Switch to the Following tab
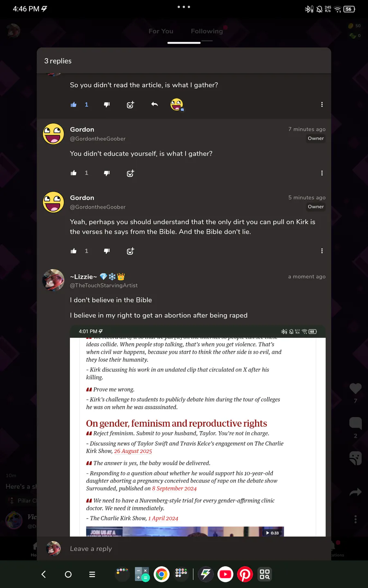 (207, 31)
